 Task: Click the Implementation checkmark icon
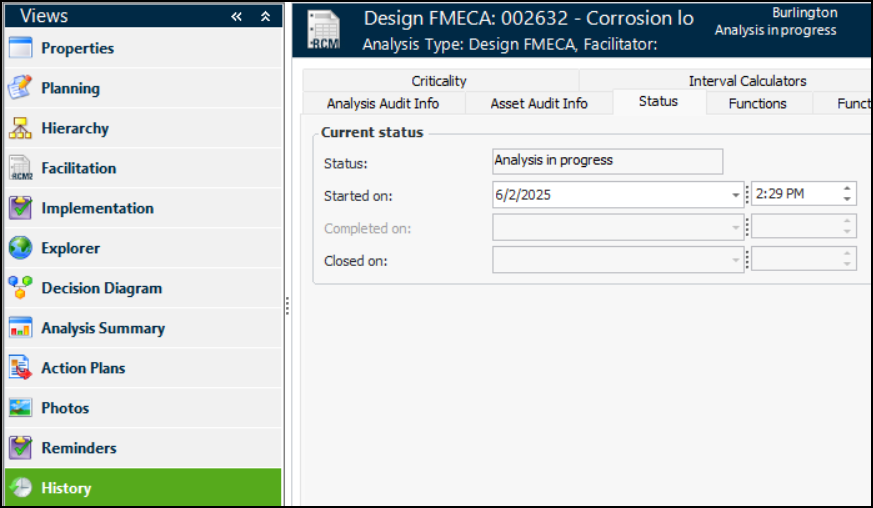pyautogui.click(x=21, y=208)
